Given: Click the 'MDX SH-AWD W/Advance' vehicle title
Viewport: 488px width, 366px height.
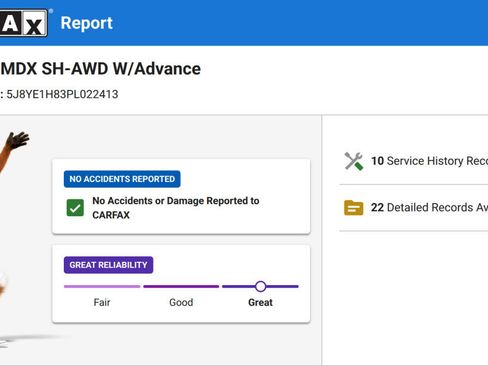Looking at the screenshot, I should tap(101, 69).
